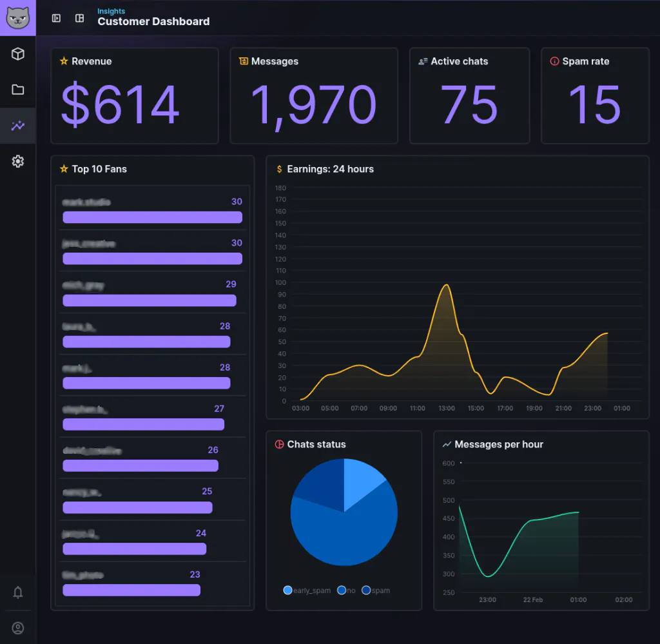Click the Earnings dollar icon
Image resolution: width=660 pixels, height=644 pixels.
[279, 169]
